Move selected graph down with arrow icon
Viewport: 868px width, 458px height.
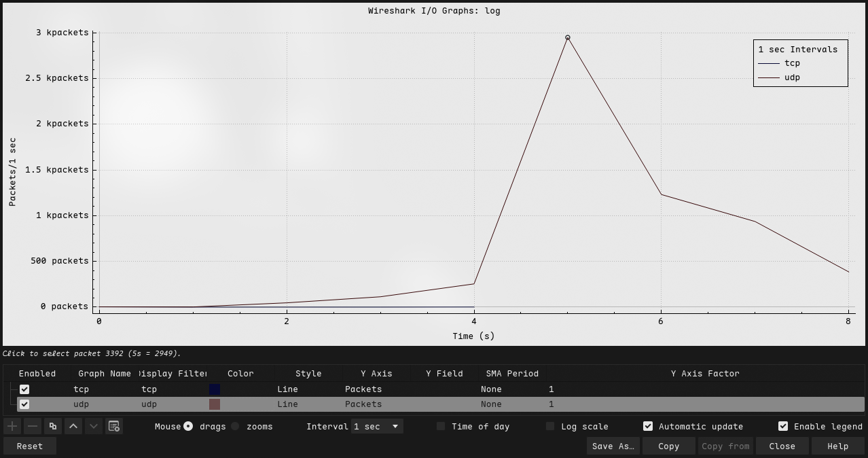point(94,426)
